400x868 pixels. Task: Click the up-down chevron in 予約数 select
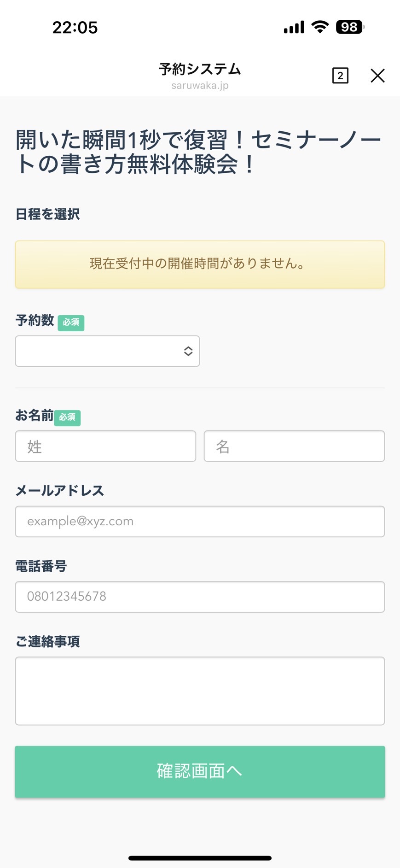(188, 351)
